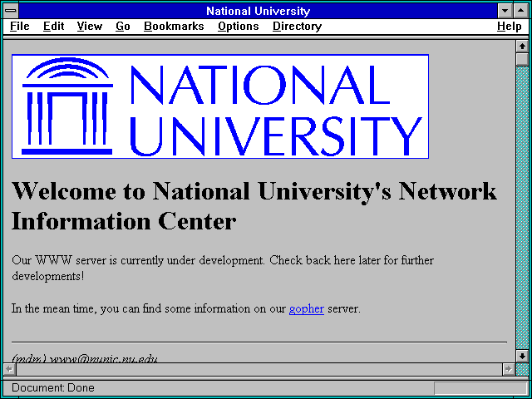Open the Help menu
Viewport: 532px width, 399px height.
click(510, 27)
